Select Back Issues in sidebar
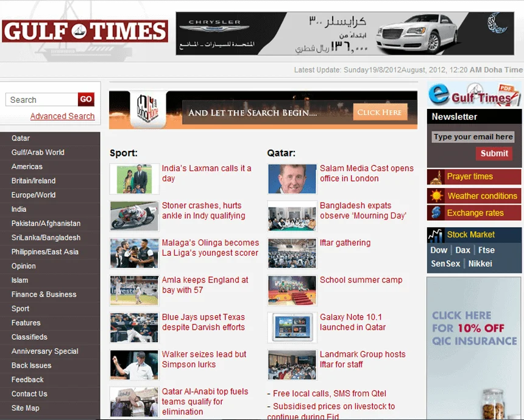 coord(32,365)
